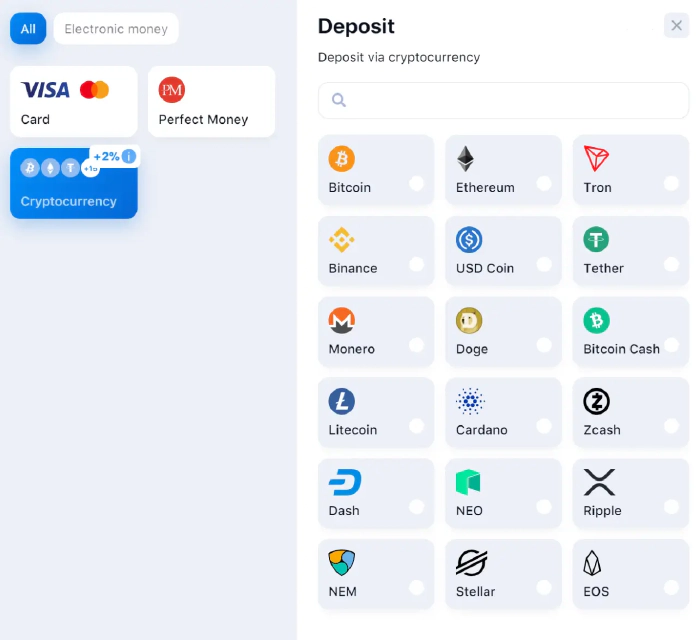Choose the Cryptocurrency deposit method
This screenshot has height=640, width=700.
[x=74, y=183]
